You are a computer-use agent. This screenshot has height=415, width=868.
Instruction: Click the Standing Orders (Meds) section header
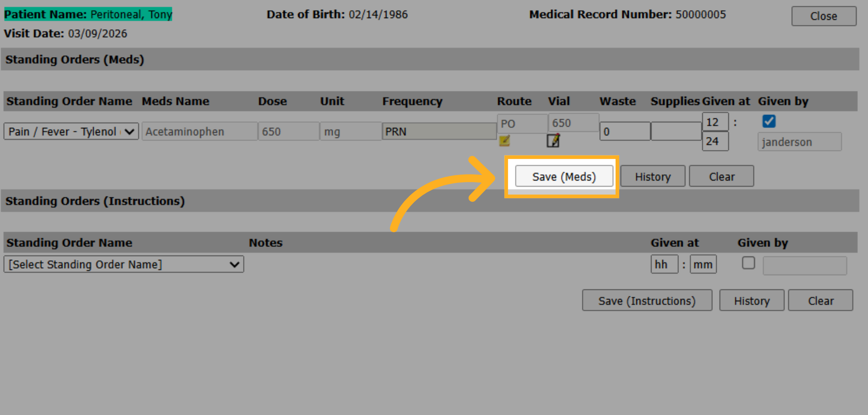(x=430, y=59)
